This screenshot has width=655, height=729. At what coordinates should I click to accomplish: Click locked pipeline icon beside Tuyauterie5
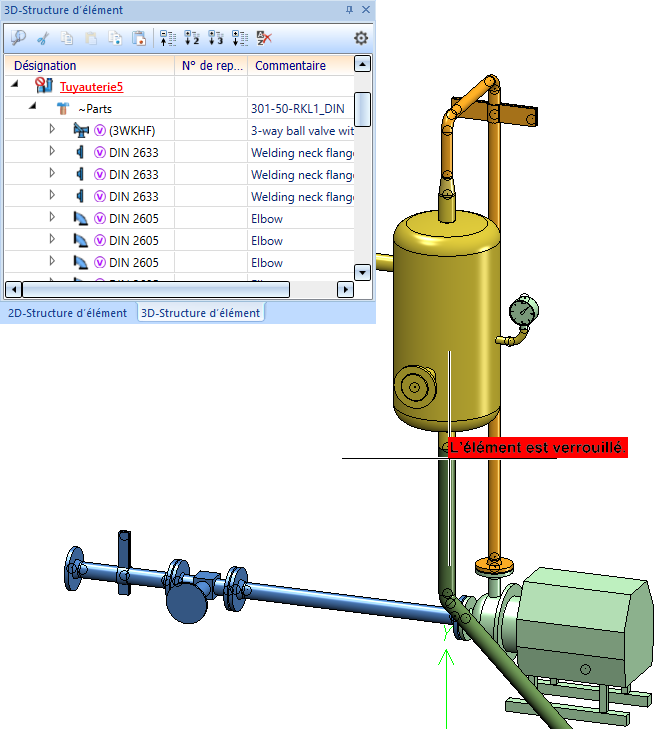click(44, 86)
